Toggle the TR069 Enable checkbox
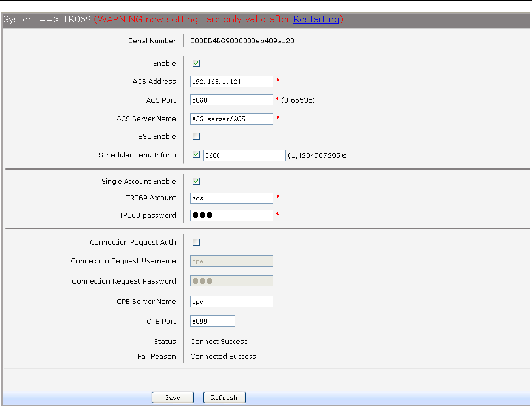The height and width of the screenshot is (406, 532). [x=196, y=64]
